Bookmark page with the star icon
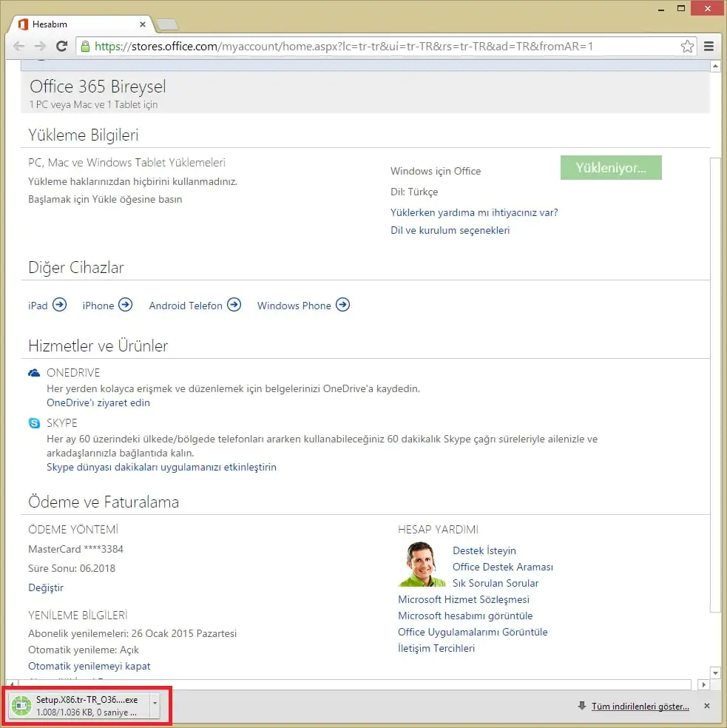The image size is (727, 728). click(687, 47)
